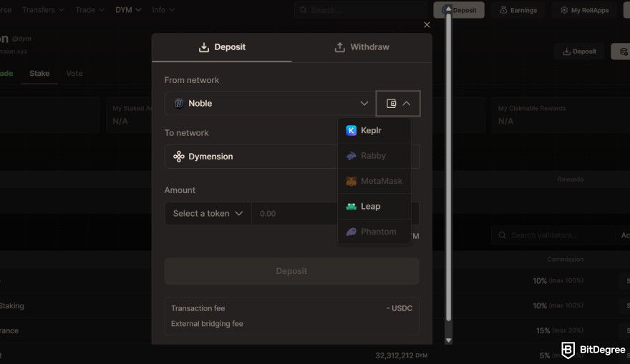Click the Rabby wallet icon
Screen dimensions: 630x364
point(352,156)
